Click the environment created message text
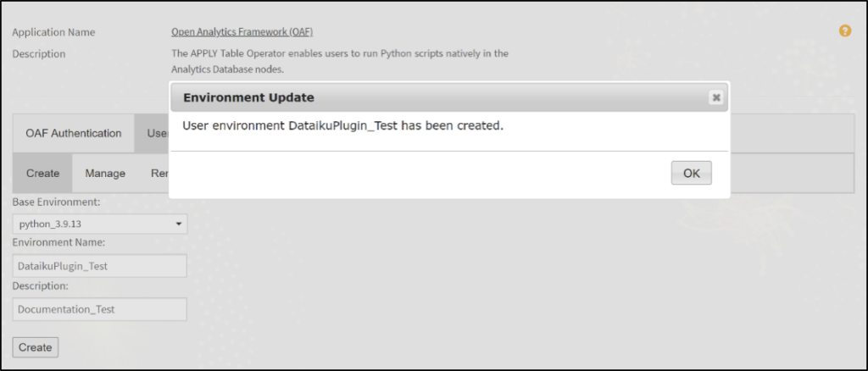This screenshot has width=868, height=371. point(343,125)
